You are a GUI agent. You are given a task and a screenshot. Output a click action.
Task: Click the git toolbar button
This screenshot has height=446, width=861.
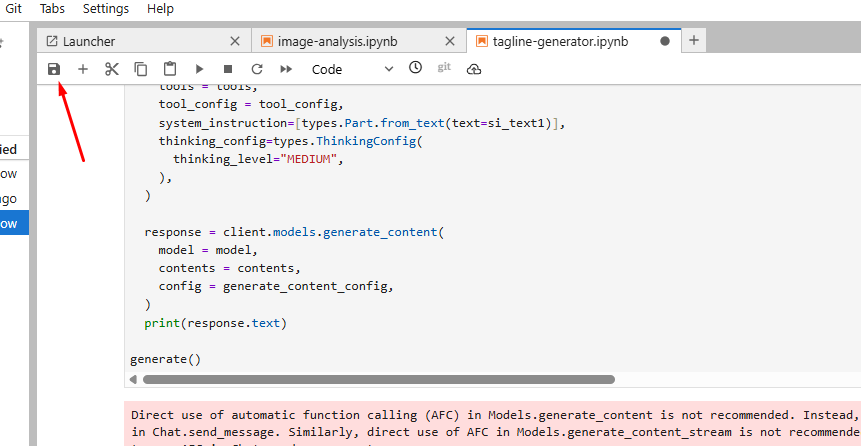pyautogui.click(x=444, y=67)
